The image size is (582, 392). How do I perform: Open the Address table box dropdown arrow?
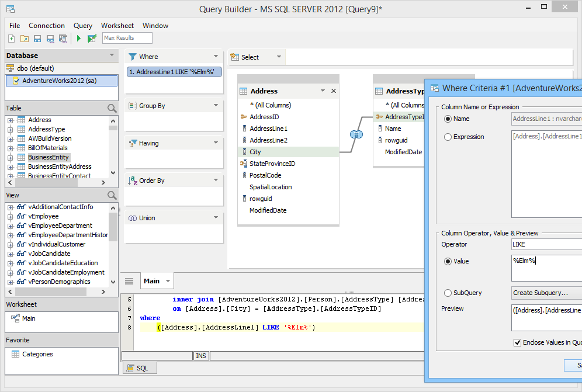pos(323,91)
